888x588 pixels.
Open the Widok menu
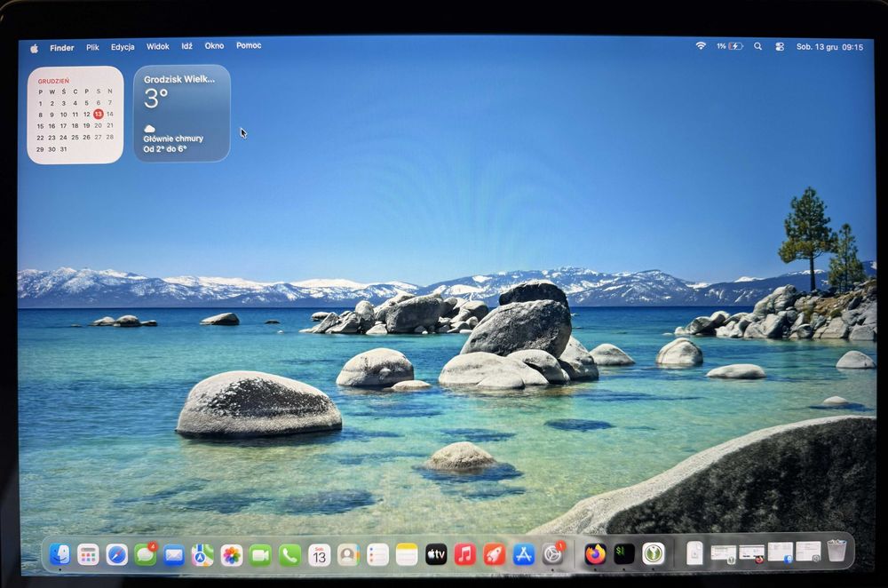click(157, 46)
